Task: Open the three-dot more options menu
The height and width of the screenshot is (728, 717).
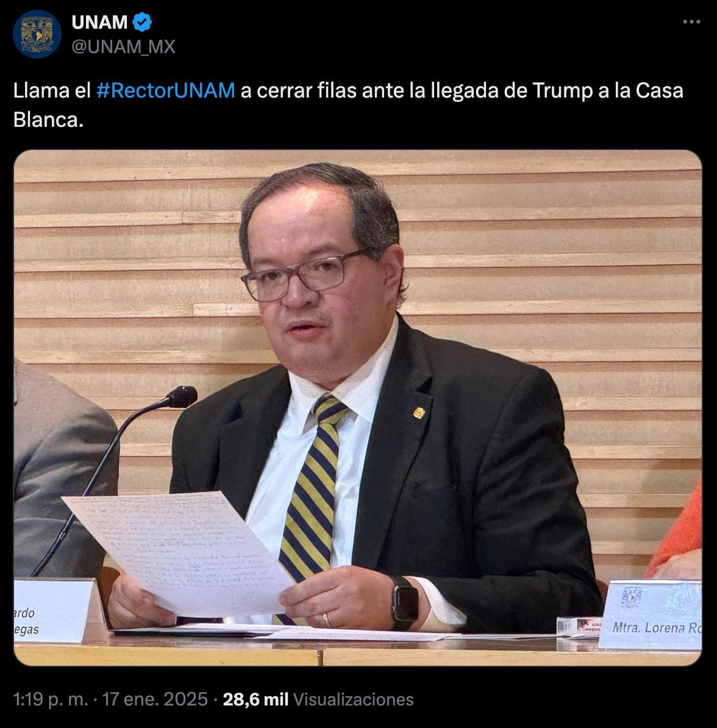Action: coord(691,22)
